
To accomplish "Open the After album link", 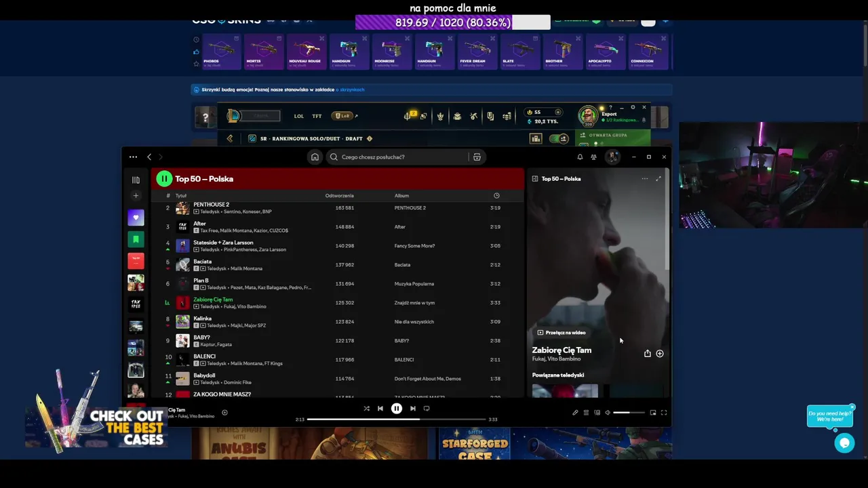I will (400, 227).
